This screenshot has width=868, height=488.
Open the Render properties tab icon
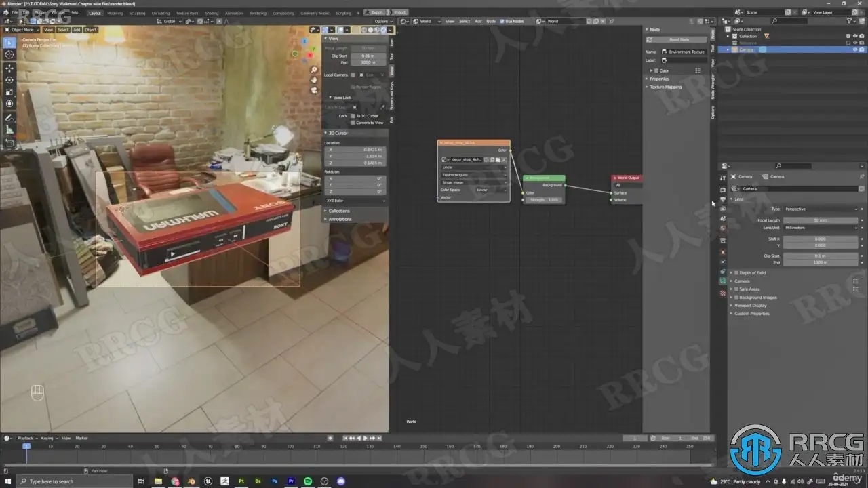[722, 190]
